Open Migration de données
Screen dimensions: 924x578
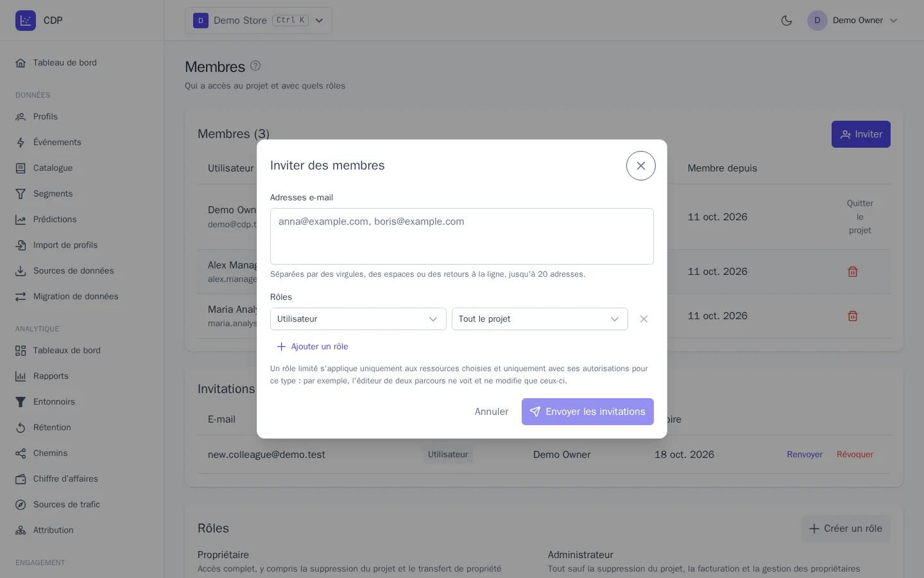[x=81, y=297]
